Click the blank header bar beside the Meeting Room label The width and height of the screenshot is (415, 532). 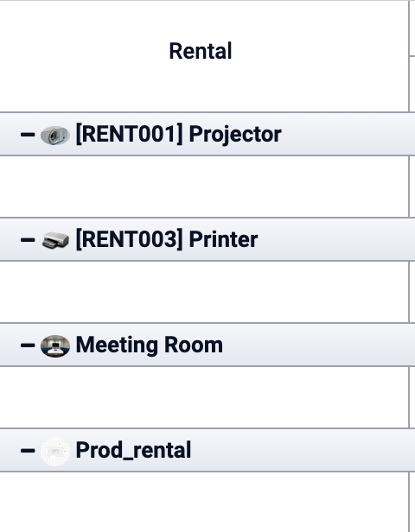click(319, 345)
